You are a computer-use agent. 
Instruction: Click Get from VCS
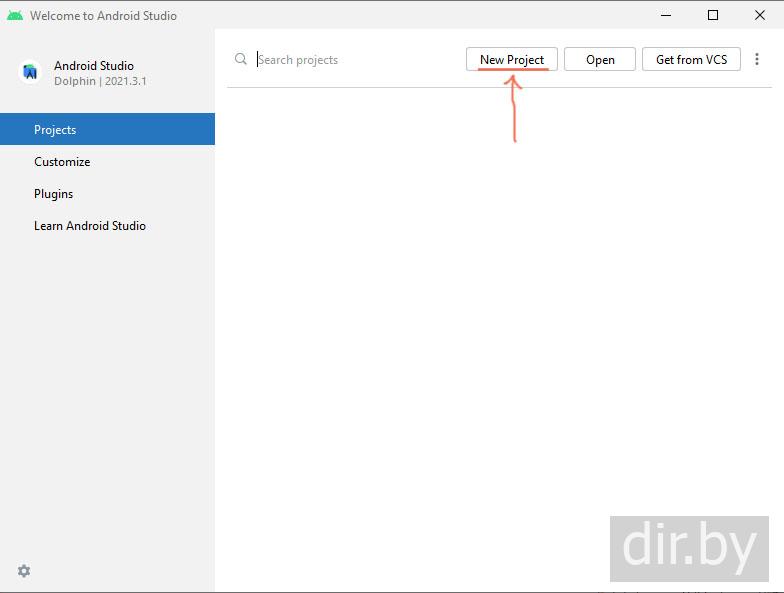[691, 59]
